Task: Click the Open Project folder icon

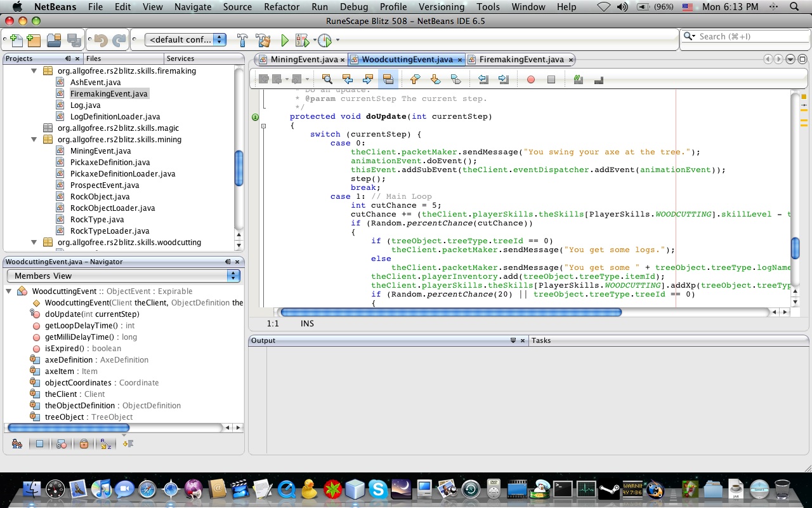Action: pyautogui.click(x=55, y=40)
